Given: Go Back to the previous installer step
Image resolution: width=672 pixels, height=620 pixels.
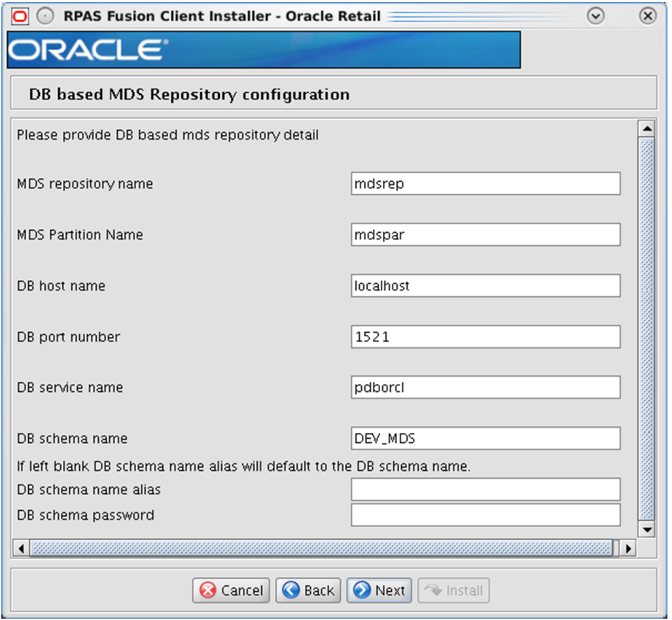Looking at the screenshot, I should click(x=308, y=591).
